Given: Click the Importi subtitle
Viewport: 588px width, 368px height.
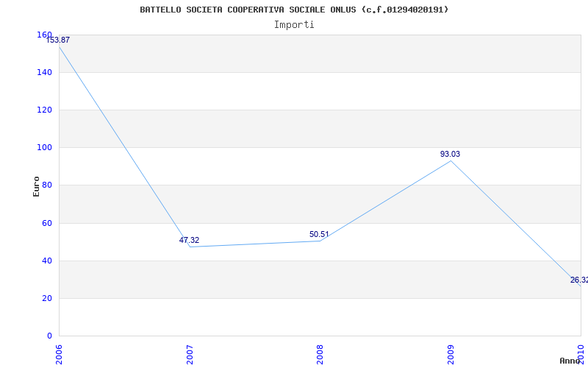Looking at the screenshot, I should tap(294, 25).
